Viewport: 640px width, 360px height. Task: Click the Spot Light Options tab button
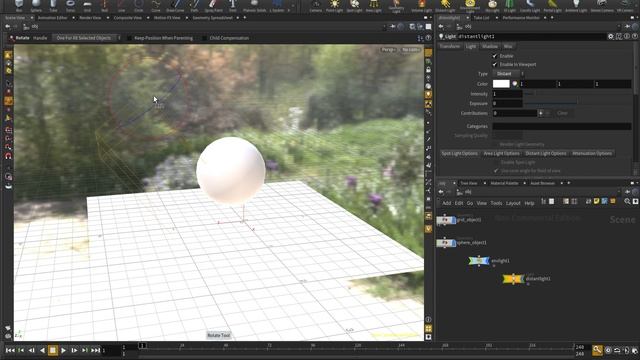459,153
